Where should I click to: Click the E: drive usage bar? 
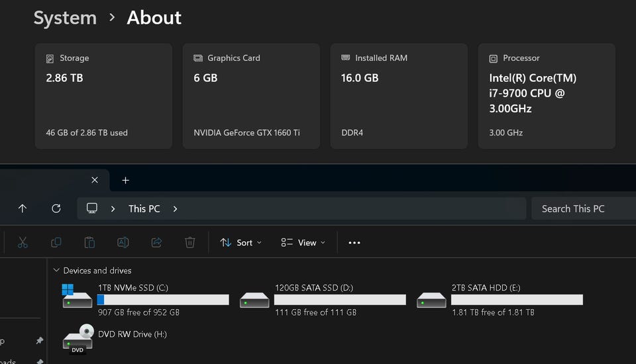pos(517,300)
